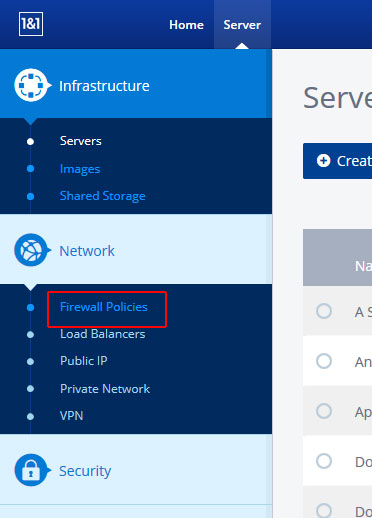Select the Server tab
Viewport: 372px width, 518px height.
pos(242,25)
